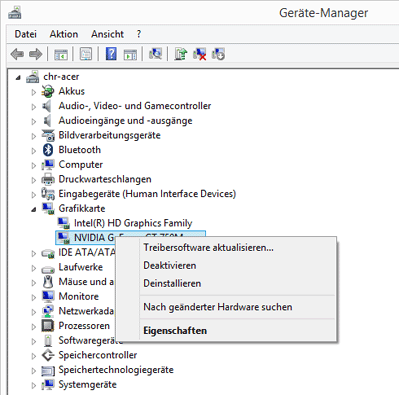
Task: Expand the Systemgeräte category arrow
Action: coord(33,385)
